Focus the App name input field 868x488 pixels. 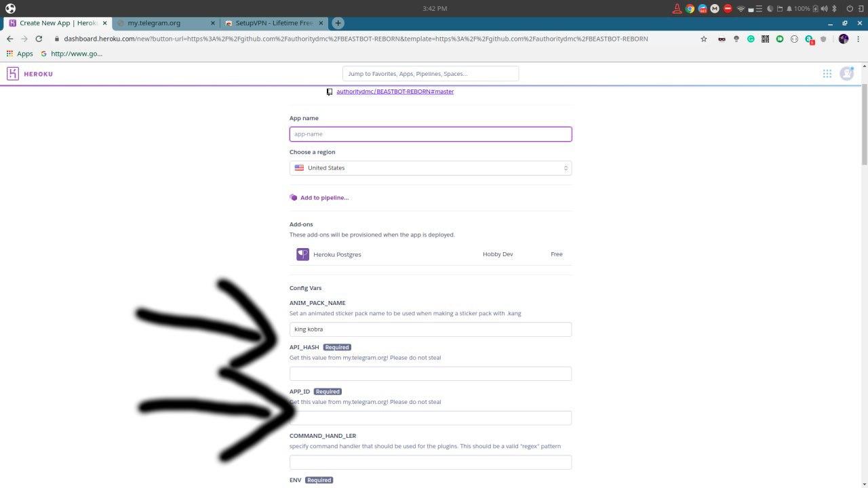pyautogui.click(x=431, y=134)
